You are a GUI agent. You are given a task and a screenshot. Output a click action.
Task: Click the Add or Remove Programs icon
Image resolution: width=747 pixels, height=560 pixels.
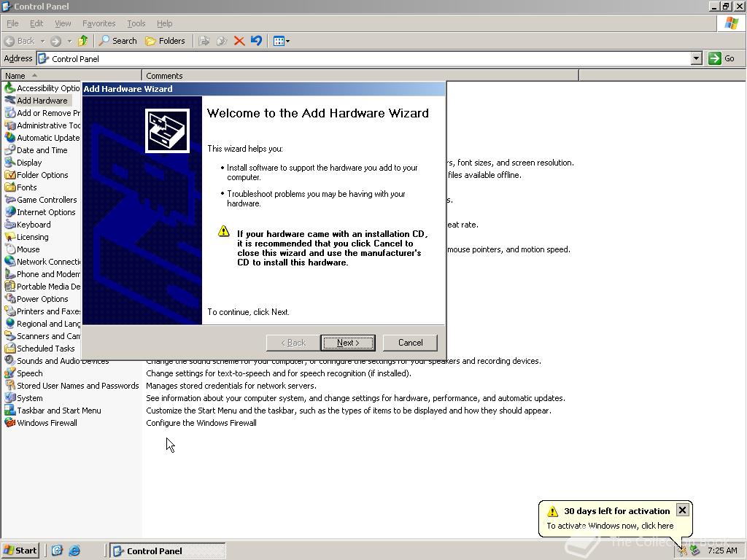(9, 113)
